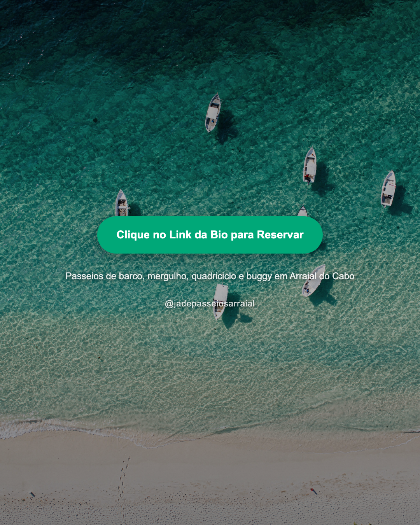
Task: Click the text 'Passeios de barco, mergulho, quadriciclo e buggy em Arraial do Cabo'
Action: coord(210,276)
